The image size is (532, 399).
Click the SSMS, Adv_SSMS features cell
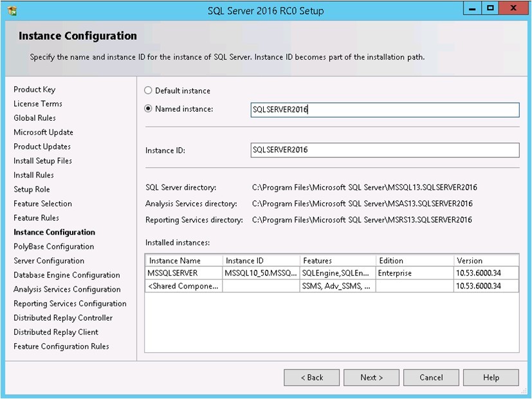[338, 286]
